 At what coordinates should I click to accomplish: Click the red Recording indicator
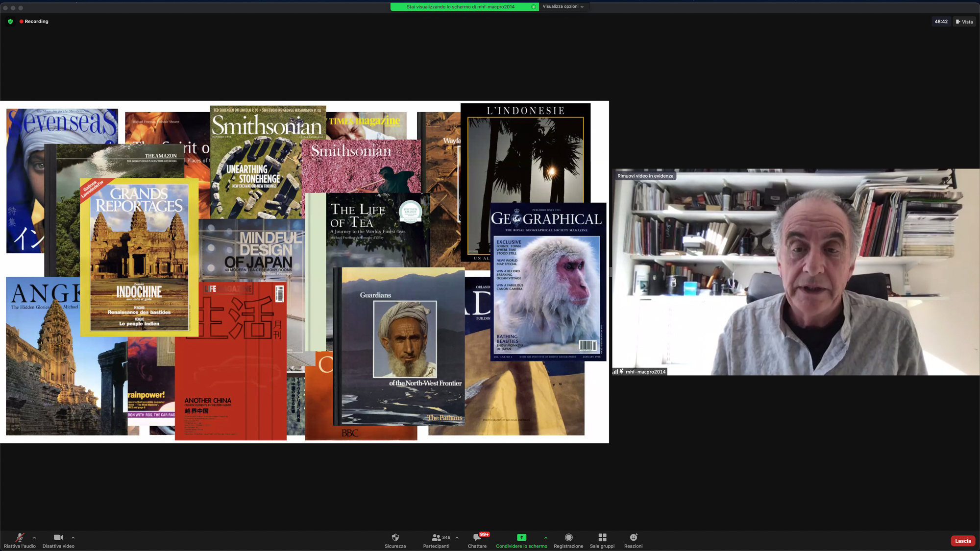pyautogui.click(x=34, y=22)
